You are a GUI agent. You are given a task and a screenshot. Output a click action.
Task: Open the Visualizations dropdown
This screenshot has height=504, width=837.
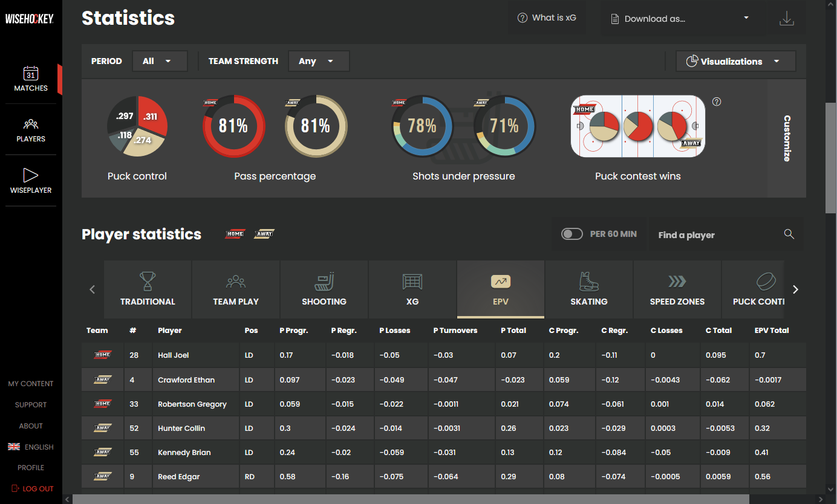click(735, 60)
